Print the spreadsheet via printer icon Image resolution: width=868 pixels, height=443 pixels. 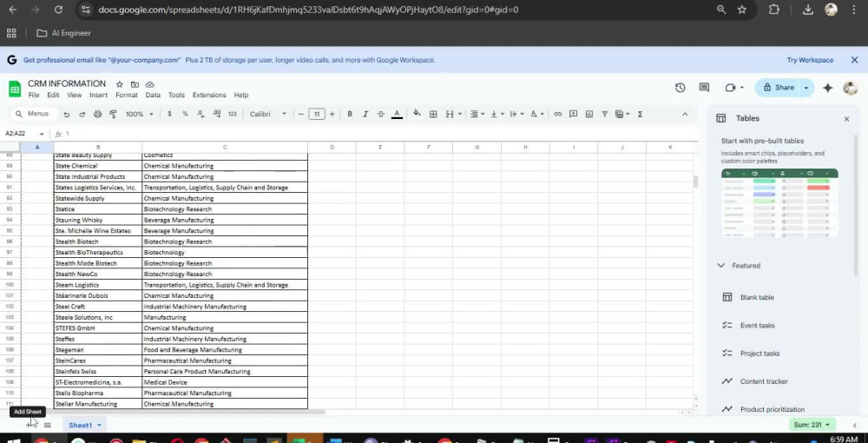click(97, 114)
